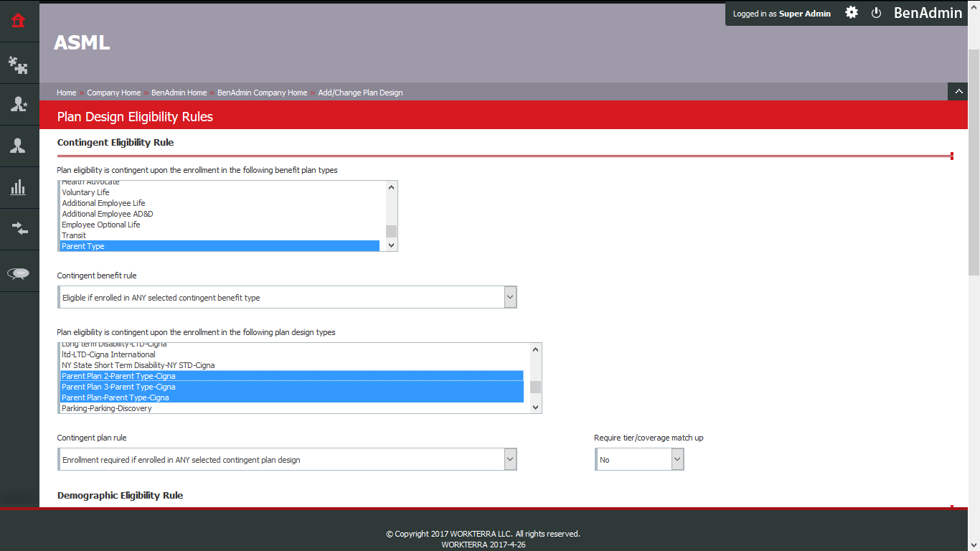Open the settings gear icon
Screen dimensions: 980x551
851,13
